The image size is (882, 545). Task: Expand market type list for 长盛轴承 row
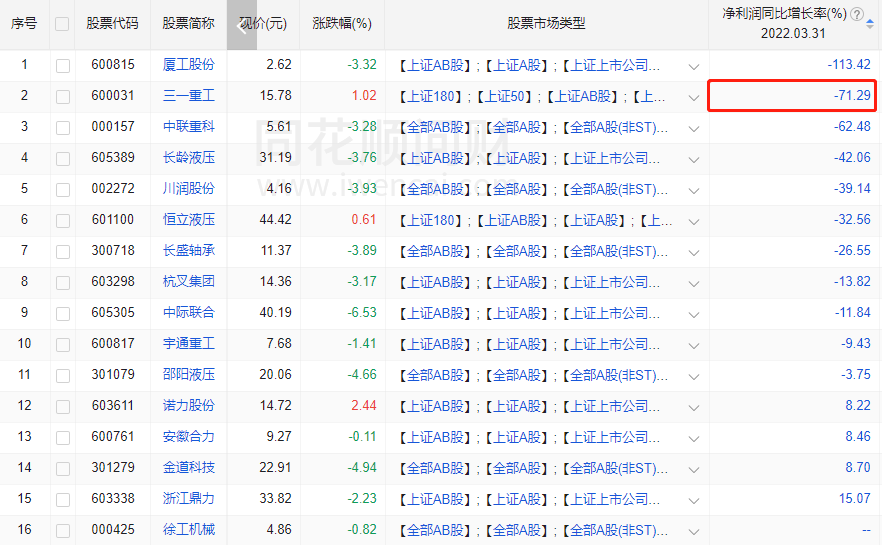pos(694,253)
